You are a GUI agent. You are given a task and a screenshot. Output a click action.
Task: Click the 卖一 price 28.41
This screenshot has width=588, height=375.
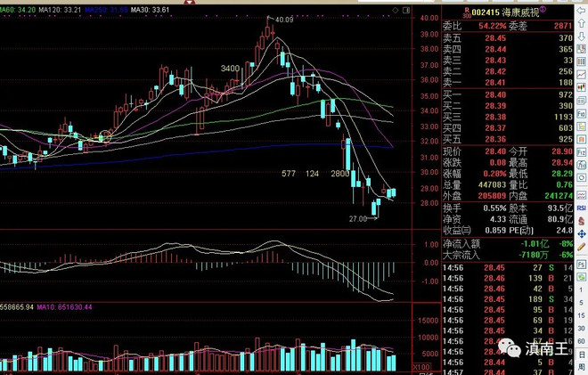[x=495, y=83]
